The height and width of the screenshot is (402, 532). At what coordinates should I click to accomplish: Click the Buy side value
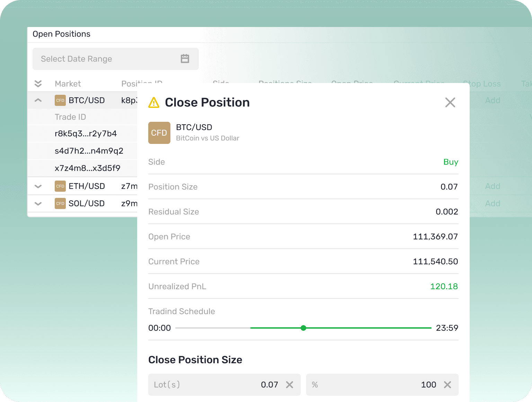451,162
